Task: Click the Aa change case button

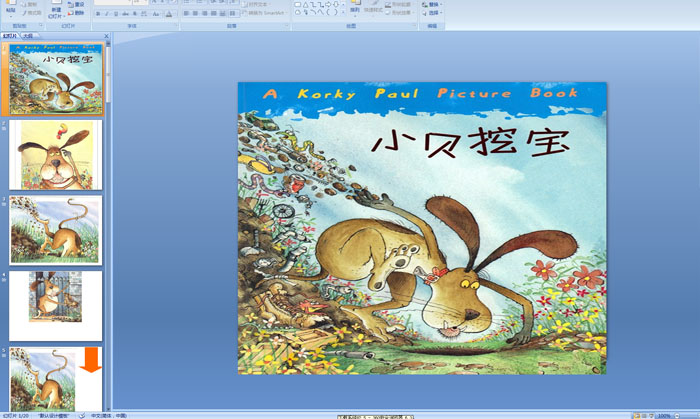Action: (155, 14)
